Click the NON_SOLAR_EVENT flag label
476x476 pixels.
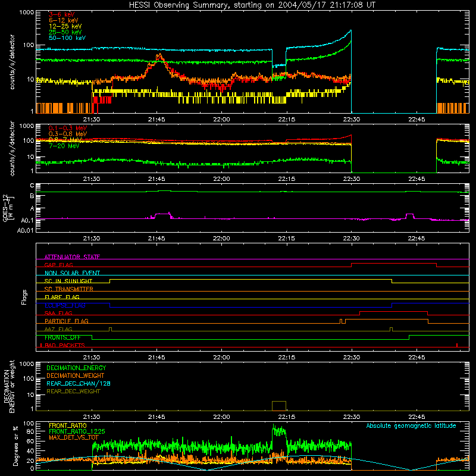point(72,273)
